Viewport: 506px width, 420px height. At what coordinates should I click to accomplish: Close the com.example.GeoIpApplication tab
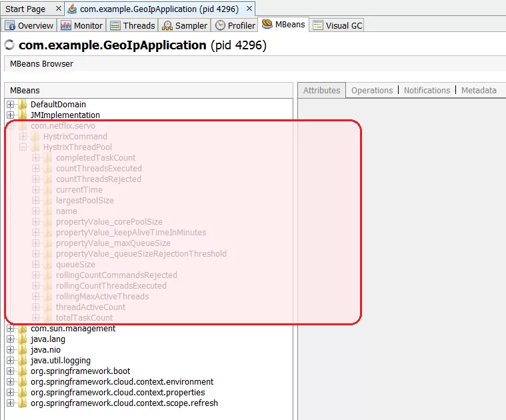coord(249,9)
